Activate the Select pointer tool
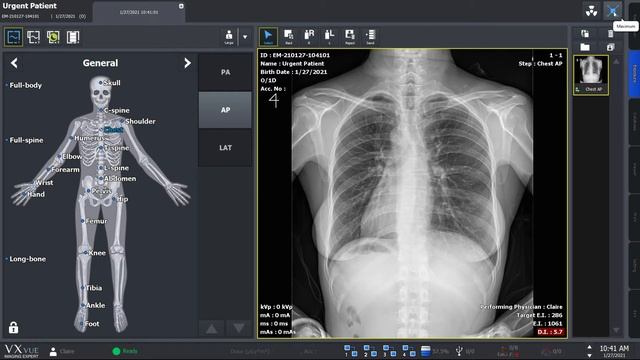This screenshot has height=360, width=640. click(x=268, y=37)
